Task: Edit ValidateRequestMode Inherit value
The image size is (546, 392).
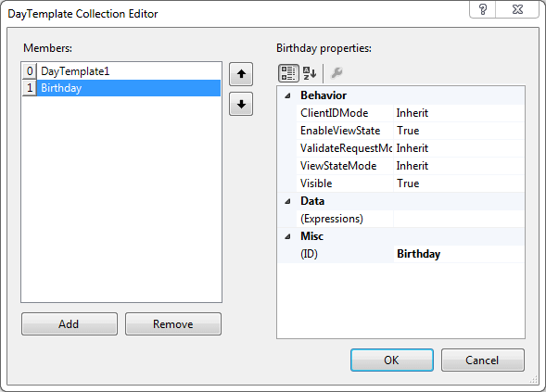Action: (459, 148)
